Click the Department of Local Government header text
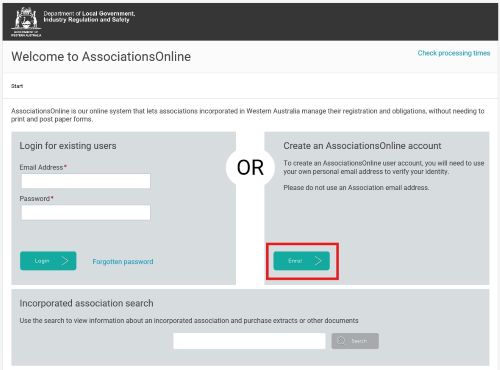This screenshot has height=370, width=500. pyautogui.click(x=89, y=17)
